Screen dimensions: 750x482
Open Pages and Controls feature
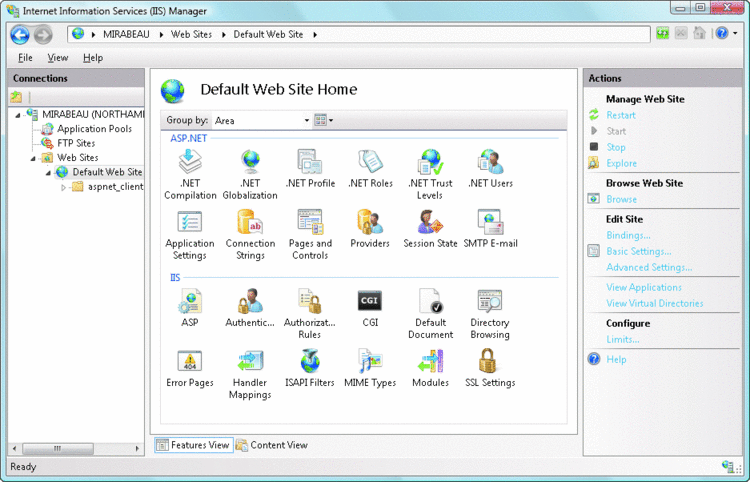[310, 235]
